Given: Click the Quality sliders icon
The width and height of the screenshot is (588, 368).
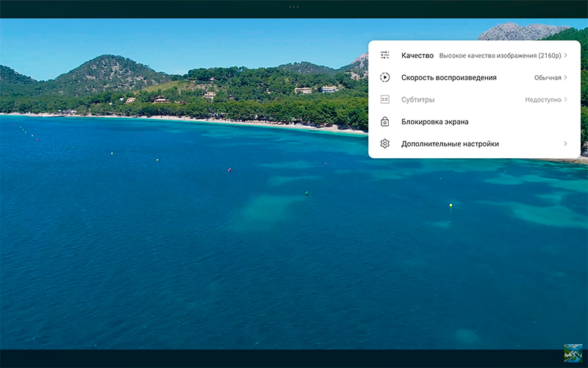Looking at the screenshot, I should click(x=384, y=55).
